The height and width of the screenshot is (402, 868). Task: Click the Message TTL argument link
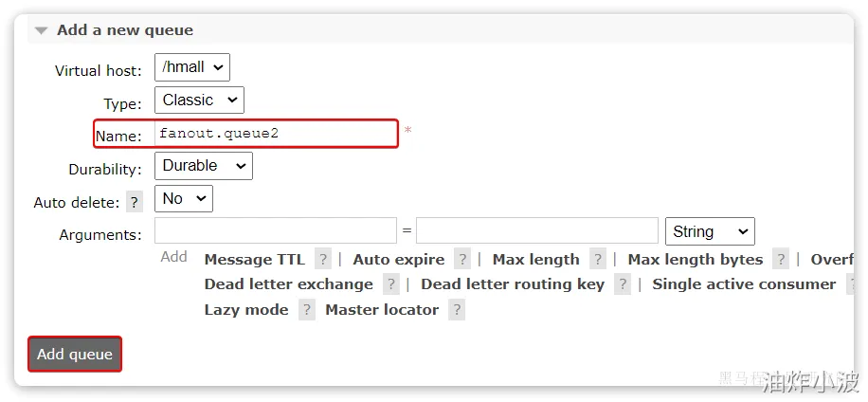point(255,260)
